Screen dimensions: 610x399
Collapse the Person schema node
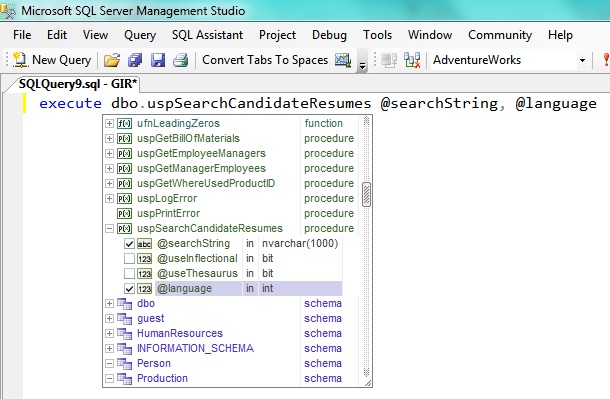tap(109, 364)
